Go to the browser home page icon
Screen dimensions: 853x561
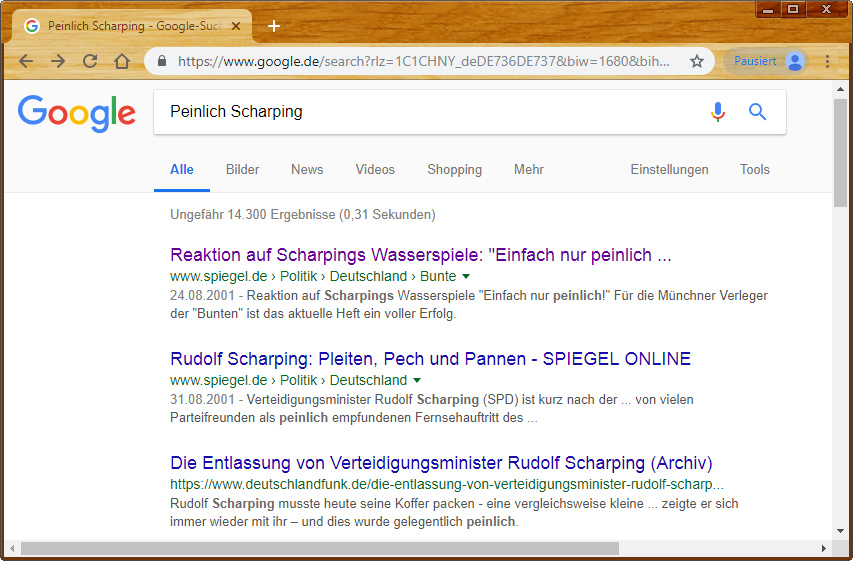[122, 61]
